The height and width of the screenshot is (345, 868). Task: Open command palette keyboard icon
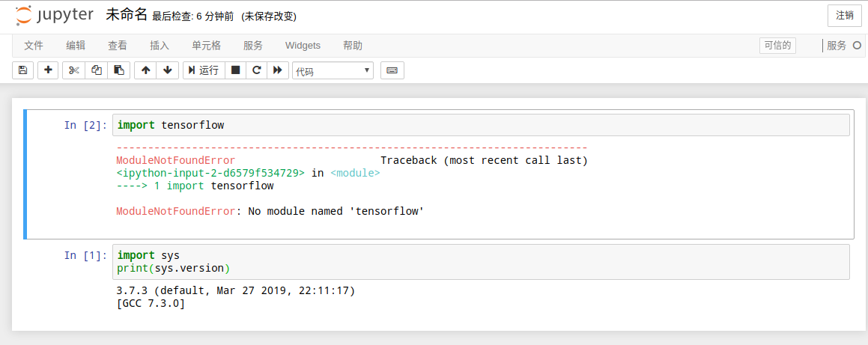click(x=392, y=70)
